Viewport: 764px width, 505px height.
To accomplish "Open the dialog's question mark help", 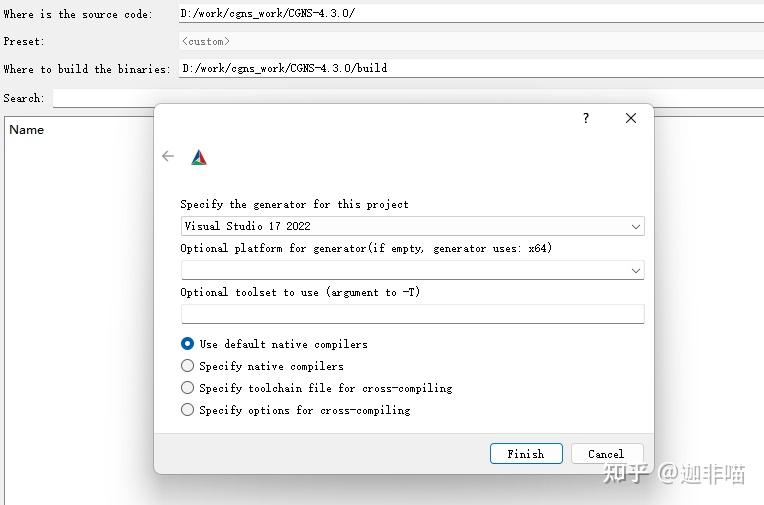I will tap(586, 118).
